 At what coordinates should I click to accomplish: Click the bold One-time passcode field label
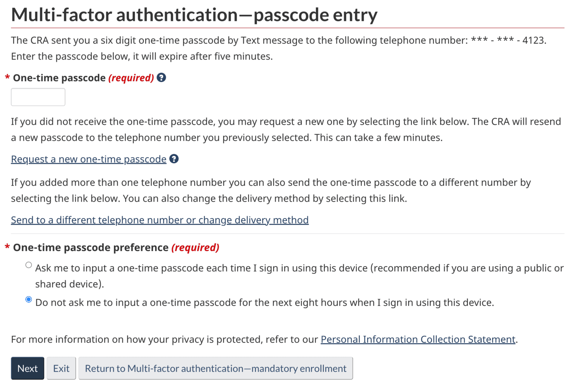59,78
